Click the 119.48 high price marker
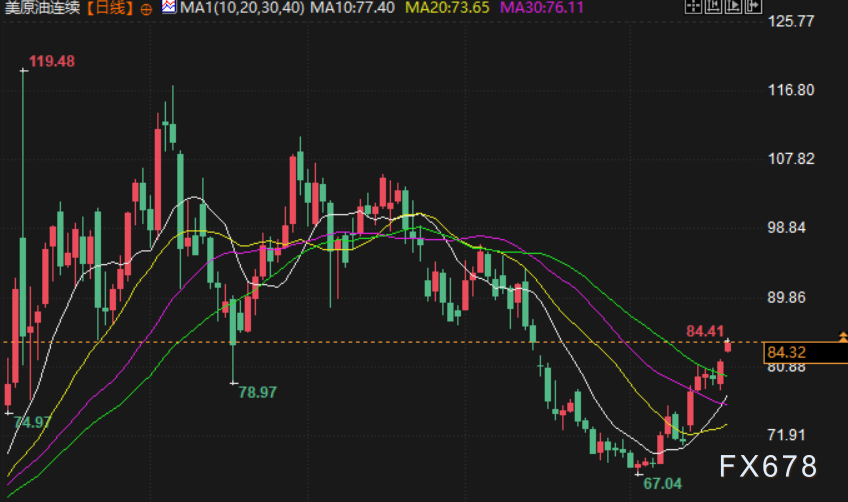Image resolution: width=848 pixels, height=502 pixels. (52, 61)
